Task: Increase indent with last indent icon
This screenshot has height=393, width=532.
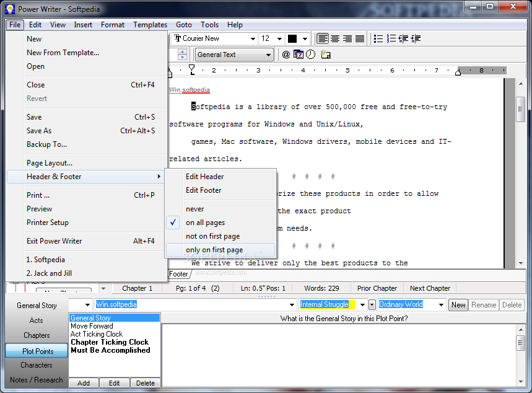Action: point(416,38)
